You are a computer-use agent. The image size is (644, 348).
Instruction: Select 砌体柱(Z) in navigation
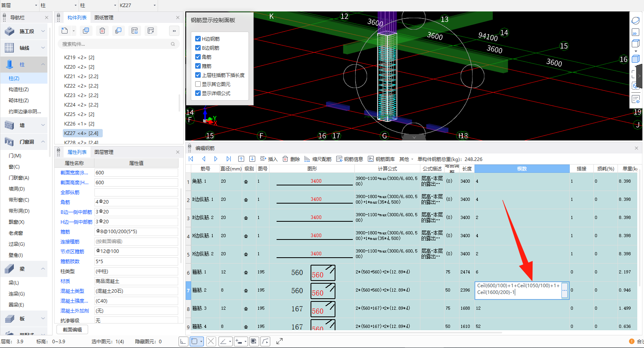pyautogui.click(x=19, y=101)
